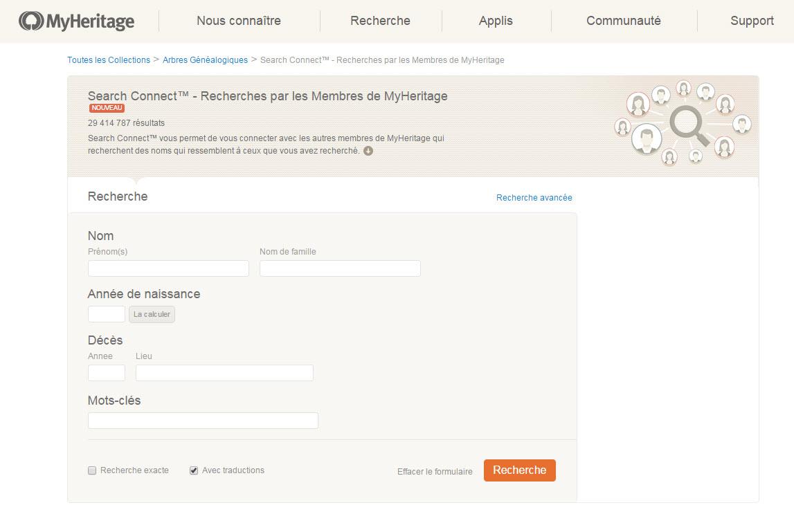This screenshot has height=532, width=794.
Task: Click Effacer le formulaire link
Action: (435, 471)
